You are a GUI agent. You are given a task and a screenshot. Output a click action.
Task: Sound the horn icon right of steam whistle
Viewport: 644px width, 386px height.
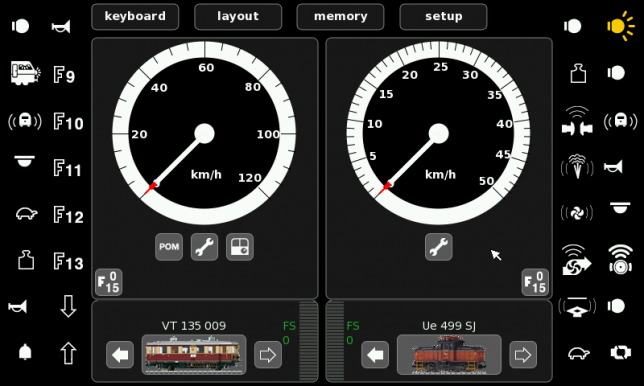point(613,167)
